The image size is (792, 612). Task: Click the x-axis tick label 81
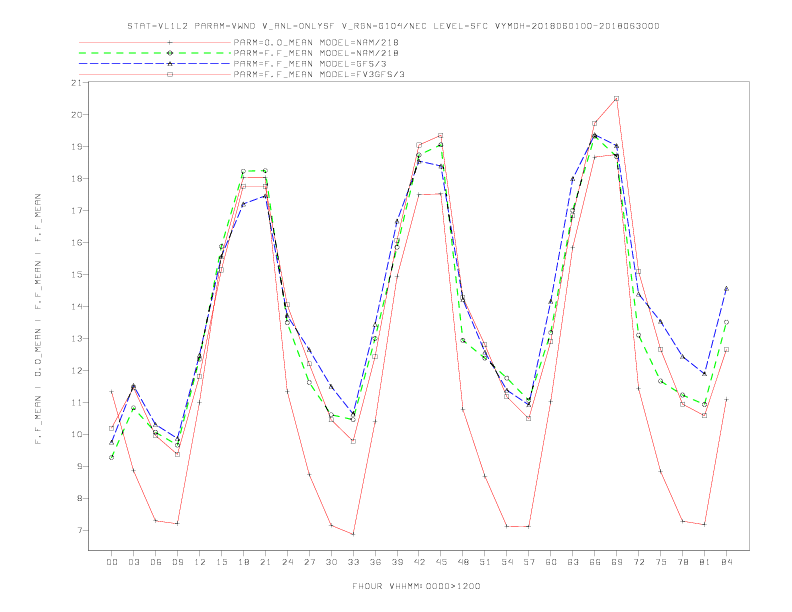coord(705,562)
